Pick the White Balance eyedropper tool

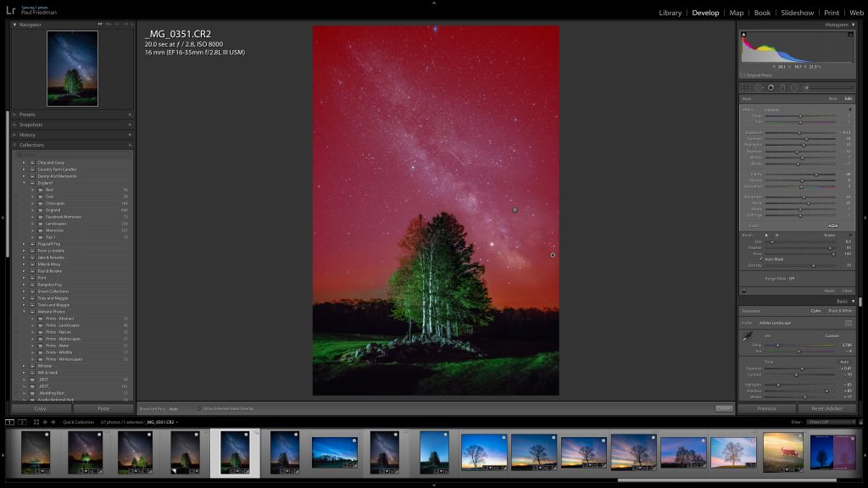click(747, 336)
